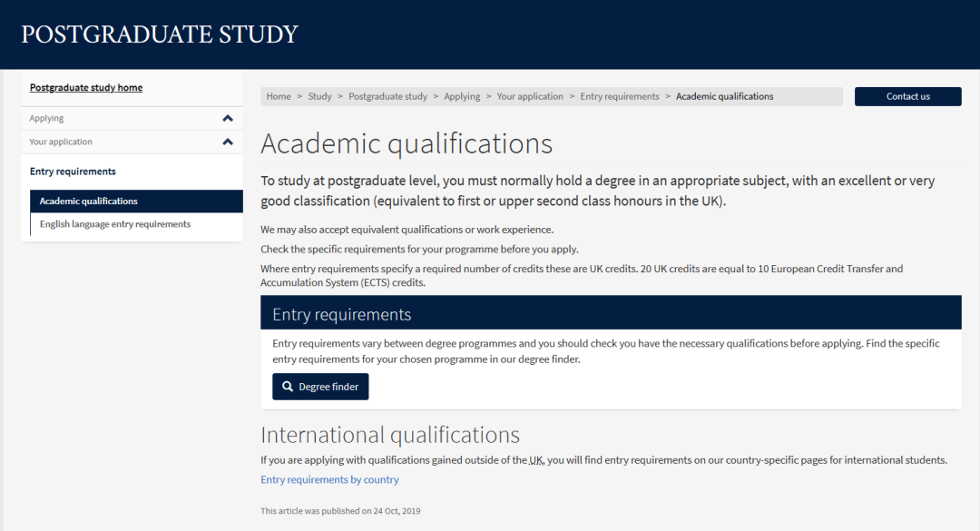Click the magnifier icon on Degree finder
The height and width of the screenshot is (531, 980).
pyautogui.click(x=288, y=387)
